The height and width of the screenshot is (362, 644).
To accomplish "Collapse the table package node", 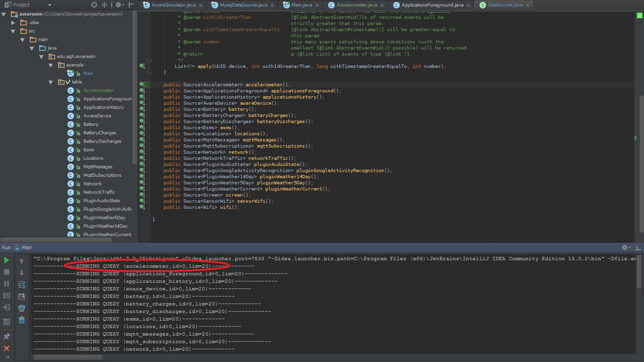I will coord(51,82).
